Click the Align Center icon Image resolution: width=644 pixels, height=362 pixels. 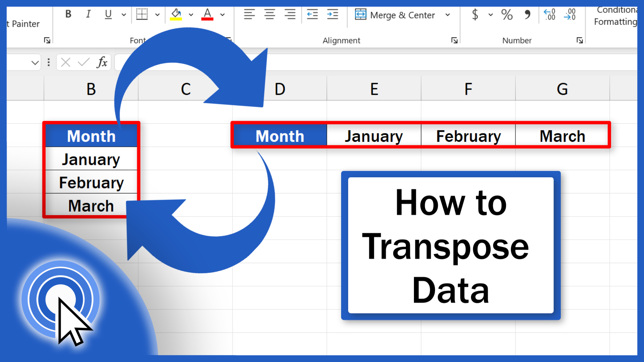[x=269, y=15]
